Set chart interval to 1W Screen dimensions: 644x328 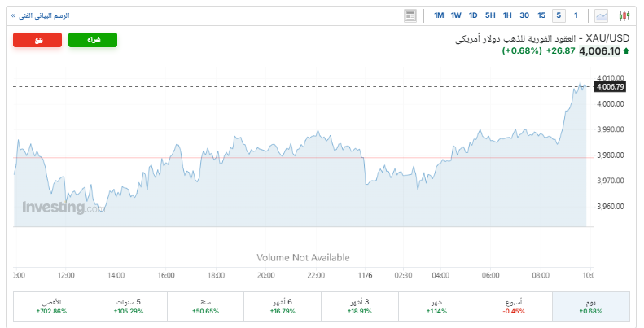point(456,15)
